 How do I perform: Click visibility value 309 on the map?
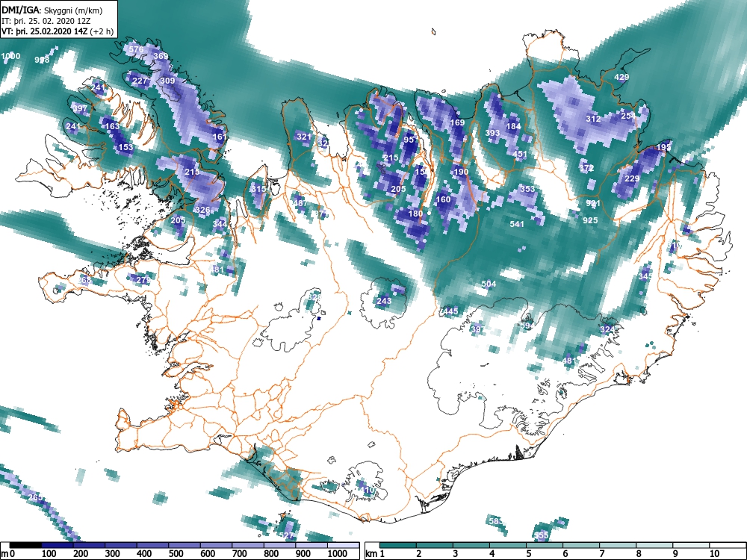point(167,81)
